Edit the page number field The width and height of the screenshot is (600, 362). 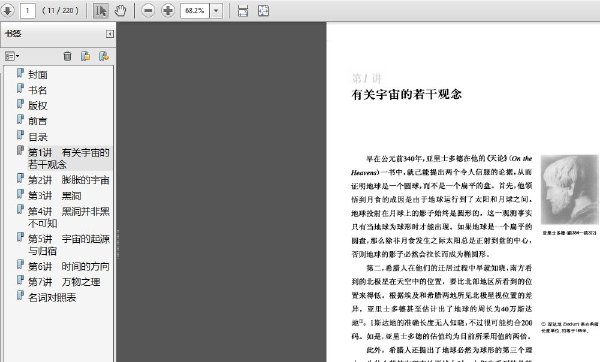28,10
